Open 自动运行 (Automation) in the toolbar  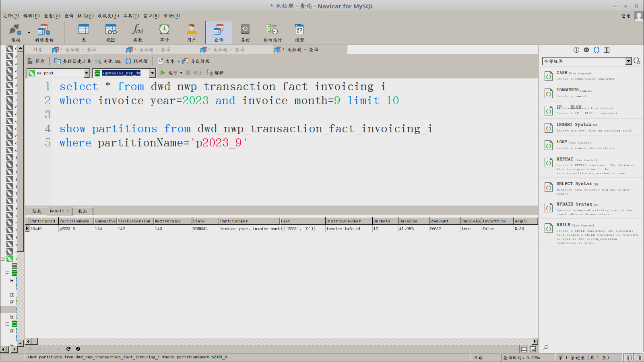(x=272, y=32)
